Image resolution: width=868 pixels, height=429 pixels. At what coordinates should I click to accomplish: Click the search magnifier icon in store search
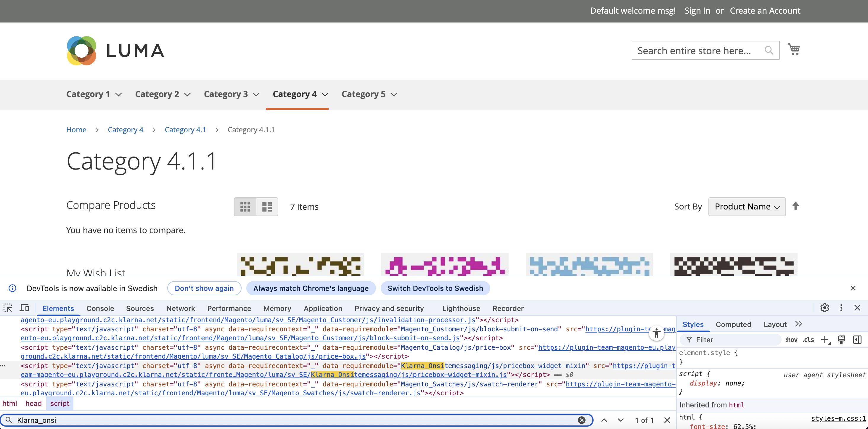tap(769, 50)
